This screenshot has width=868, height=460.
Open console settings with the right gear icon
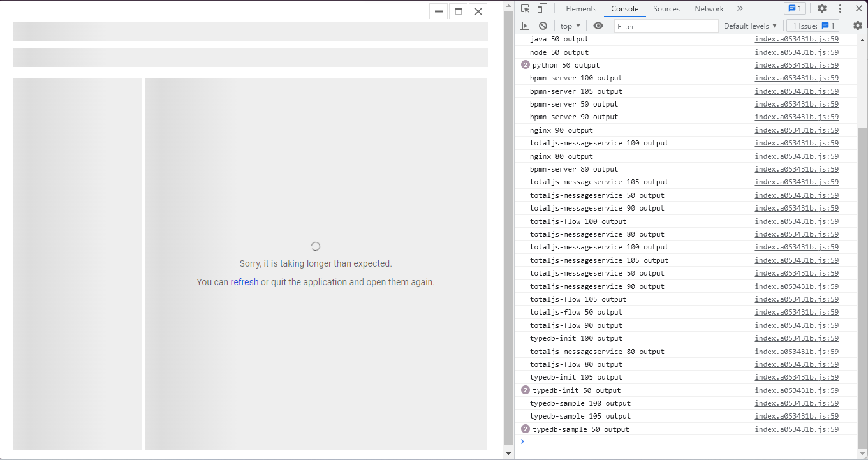click(858, 26)
